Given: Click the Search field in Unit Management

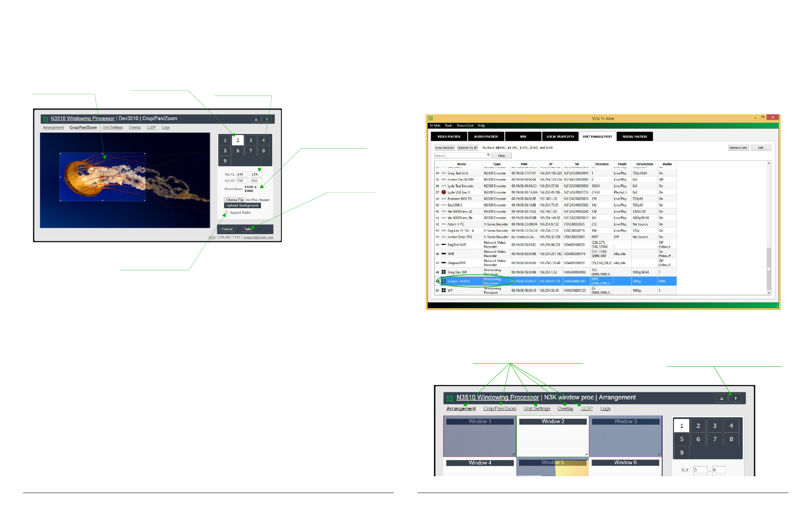Looking at the screenshot, I should [x=462, y=155].
